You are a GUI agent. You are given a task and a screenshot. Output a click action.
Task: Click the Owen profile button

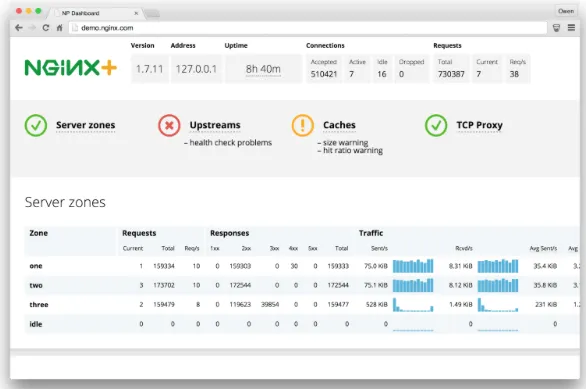coord(566,11)
